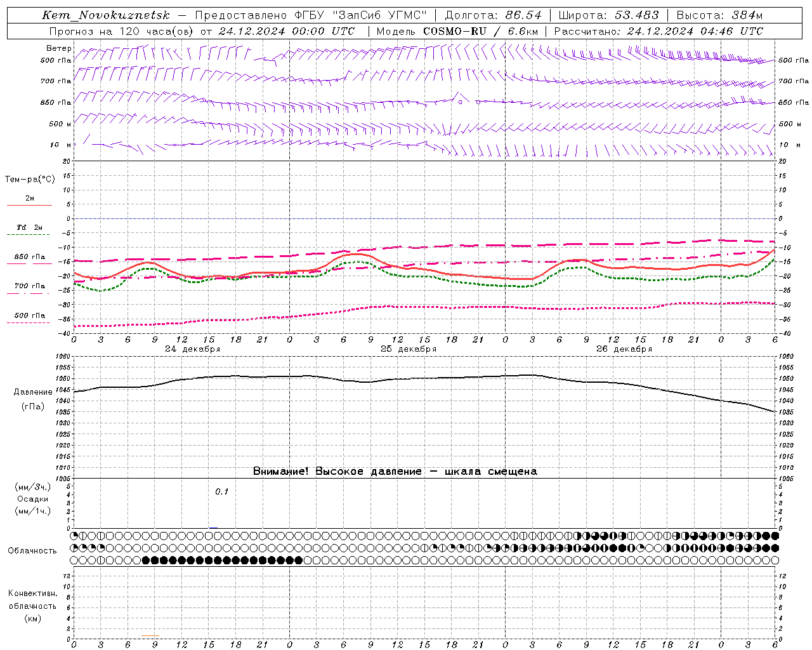Screen dimensions: 812x650
Task: Select the longitude value 86.54
Action: [523, 15]
